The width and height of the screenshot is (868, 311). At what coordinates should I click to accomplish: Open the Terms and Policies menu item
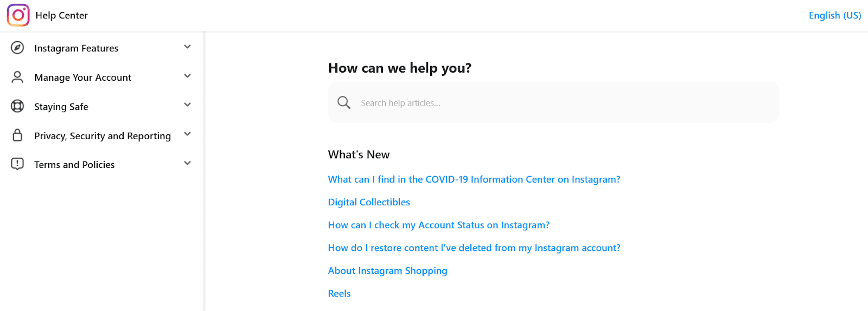74,165
